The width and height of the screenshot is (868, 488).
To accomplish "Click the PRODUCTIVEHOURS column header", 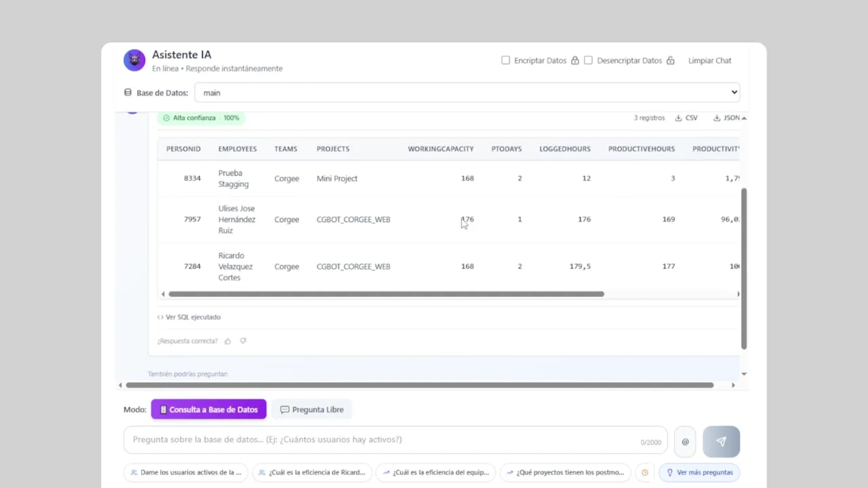I will [x=642, y=149].
